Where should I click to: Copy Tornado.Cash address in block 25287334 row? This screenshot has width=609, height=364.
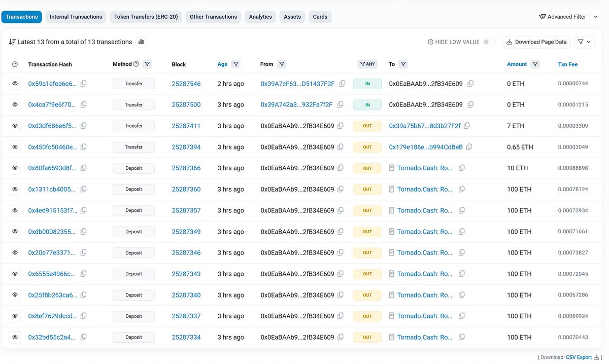[461, 337]
